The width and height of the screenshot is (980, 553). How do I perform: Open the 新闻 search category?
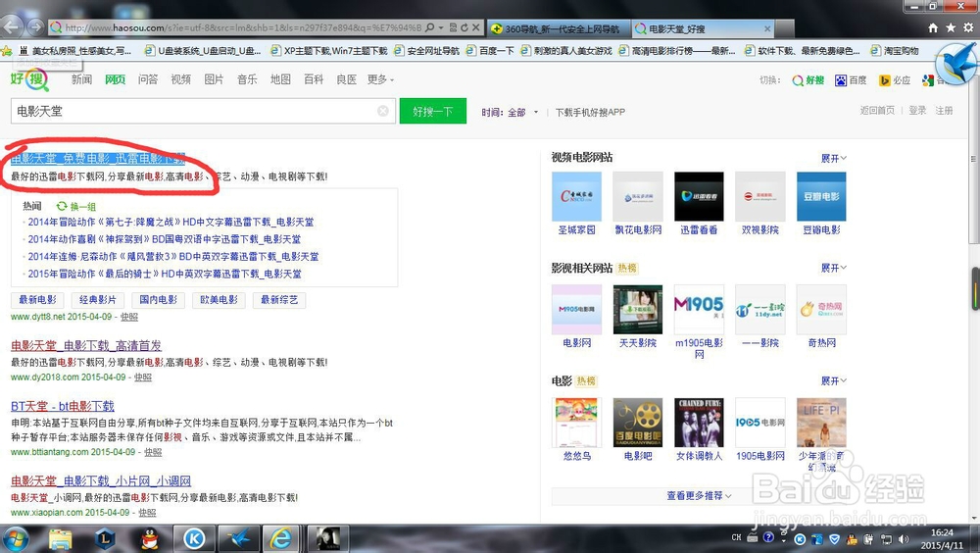coord(82,79)
